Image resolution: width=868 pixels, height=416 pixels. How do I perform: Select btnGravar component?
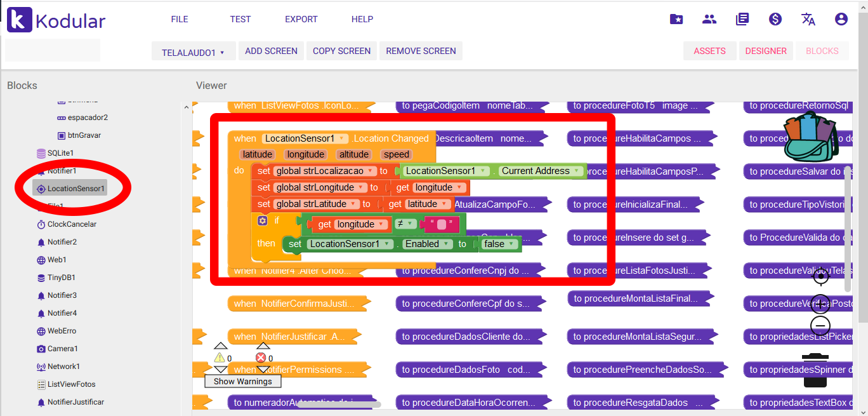(x=79, y=135)
